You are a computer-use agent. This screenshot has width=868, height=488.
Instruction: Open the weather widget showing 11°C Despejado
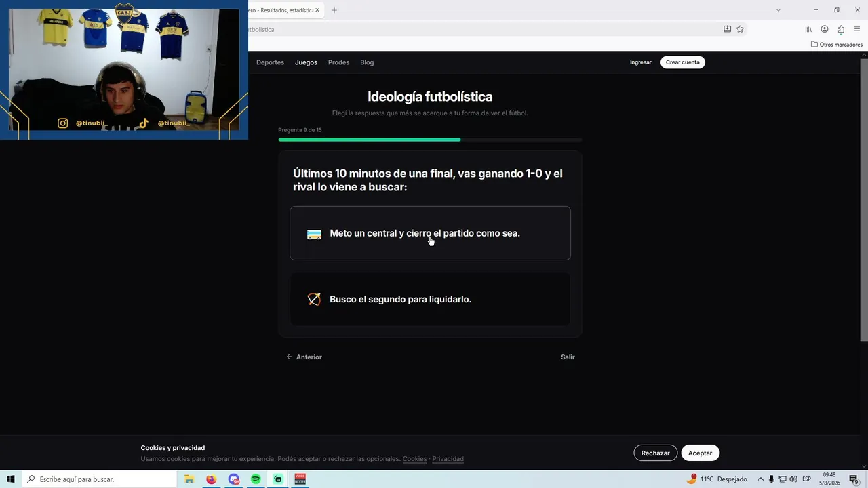[x=717, y=479]
